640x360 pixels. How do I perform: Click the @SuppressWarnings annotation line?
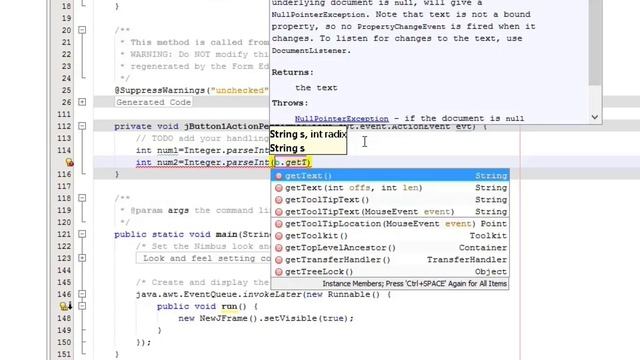pos(192,90)
